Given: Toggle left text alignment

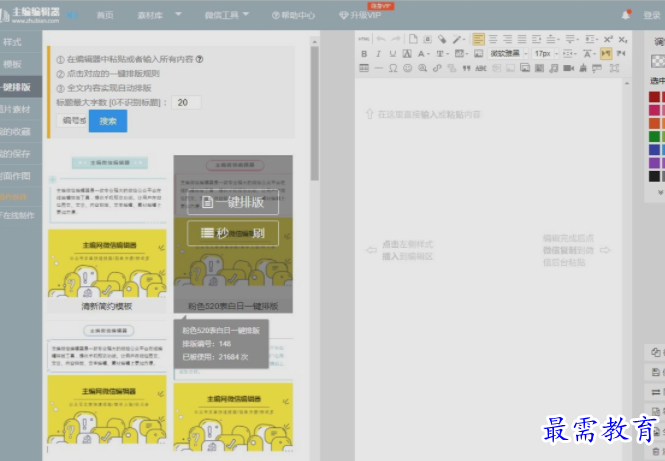Looking at the screenshot, I should point(478,39).
